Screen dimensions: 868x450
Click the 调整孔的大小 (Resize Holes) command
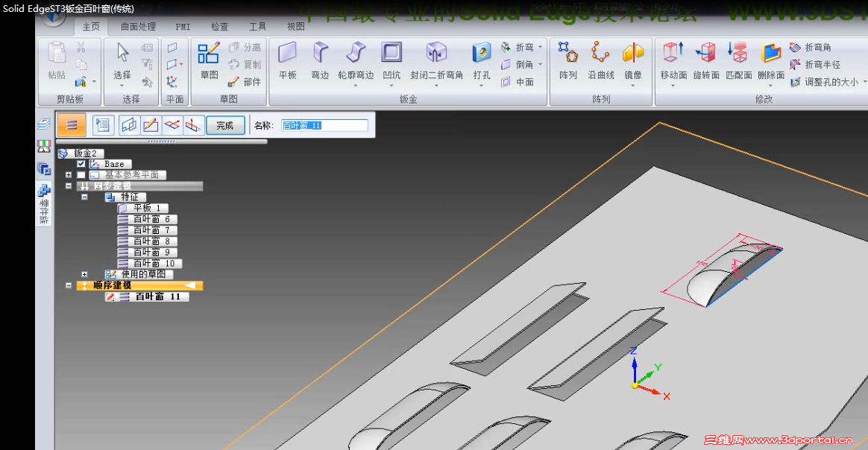coord(824,82)
